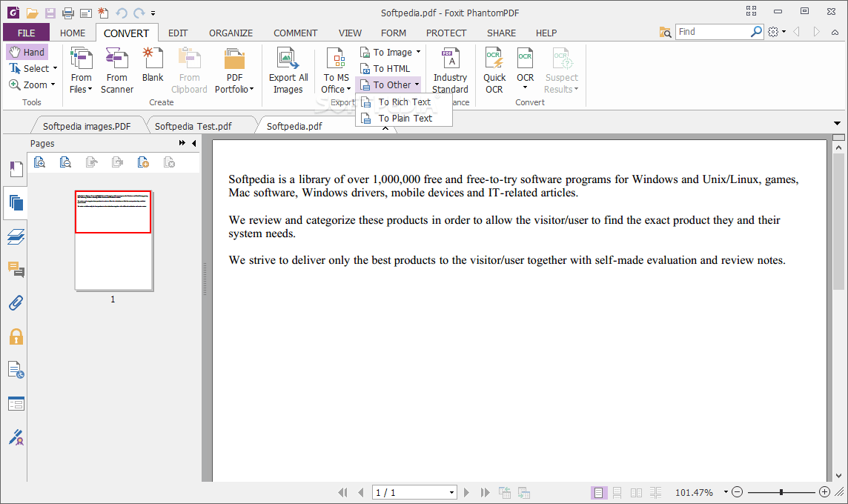Click the zoom in plus button

click(824, 492)
